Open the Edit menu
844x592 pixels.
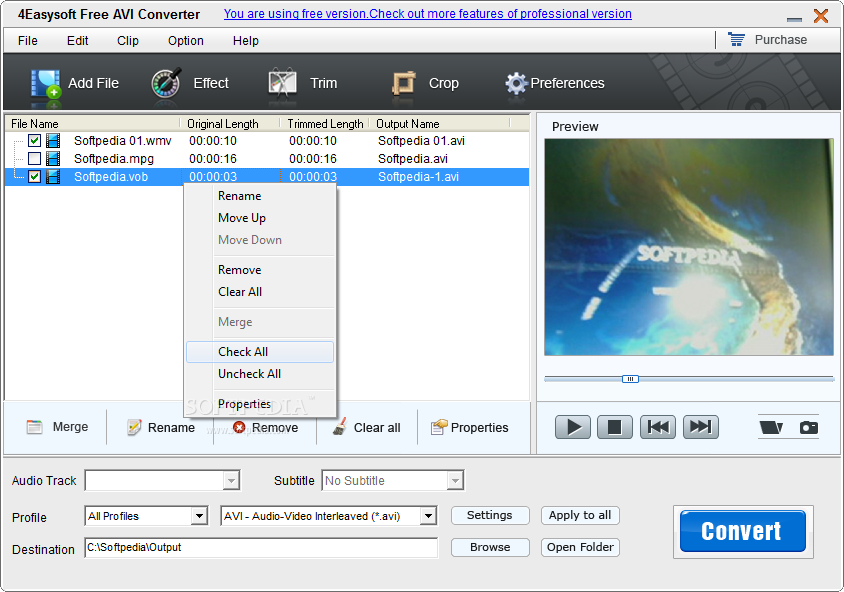78,40
